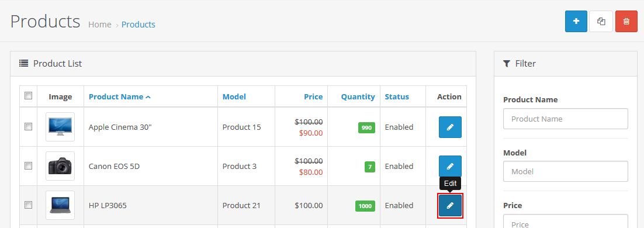This screenshot has width=644, height=228.
Task: Select the HP LP3065 row checkbox
Action: click(x=28, y=205)
